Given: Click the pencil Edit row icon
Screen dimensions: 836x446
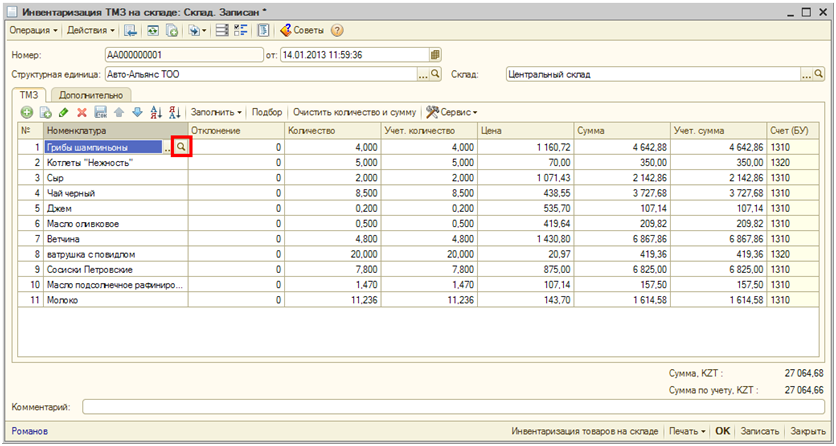Looking at the screenshot, I should tap(64, 112).
